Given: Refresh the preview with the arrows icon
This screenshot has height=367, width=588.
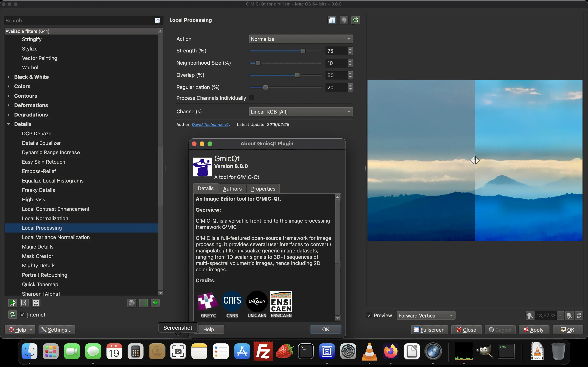Looking at the screenshot, I should point(579,315).
